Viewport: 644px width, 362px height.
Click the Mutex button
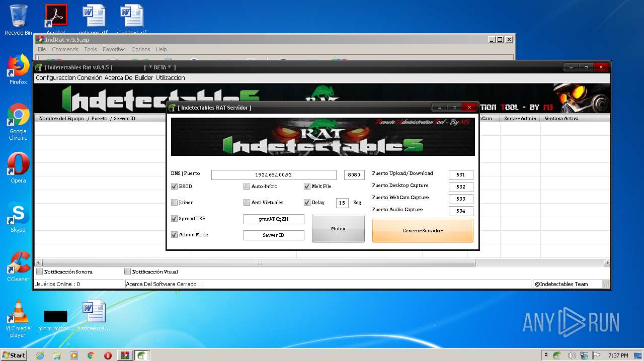[x=338, y=229]
